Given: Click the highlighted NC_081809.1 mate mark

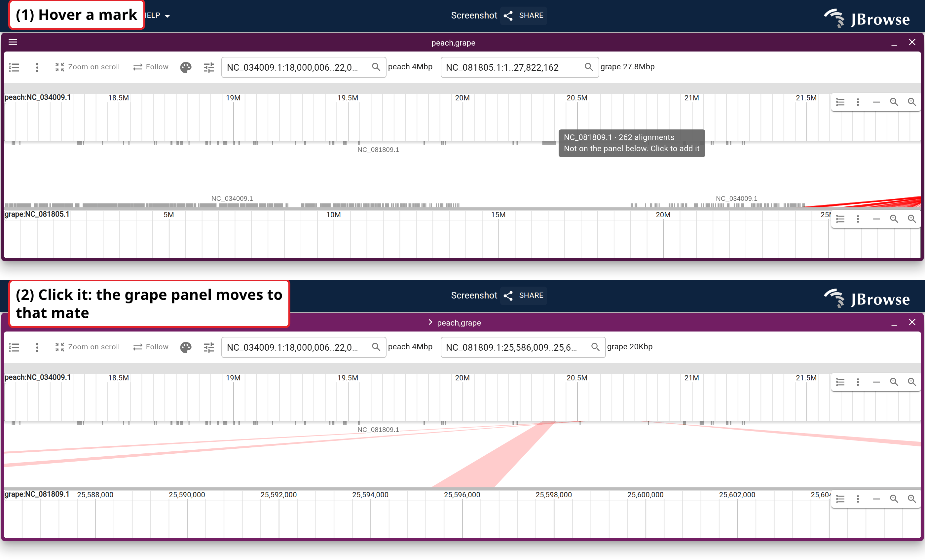Looking at the screenshot, I should click(549, 143).
